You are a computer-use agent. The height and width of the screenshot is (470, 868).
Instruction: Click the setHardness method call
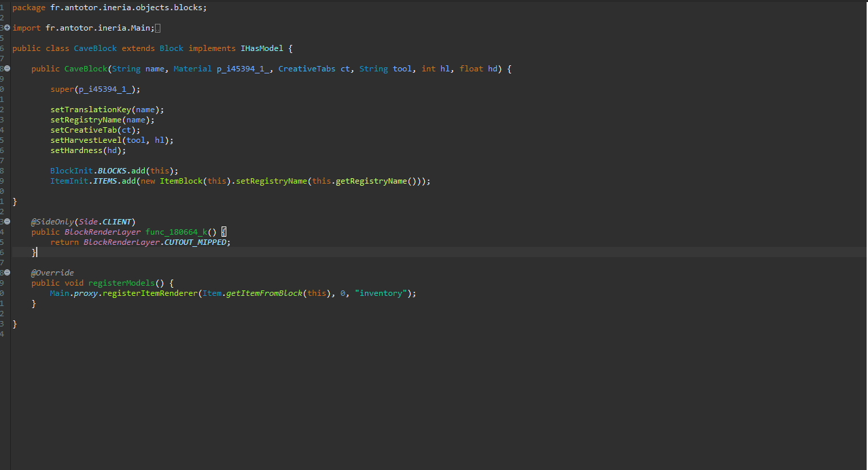76,150
